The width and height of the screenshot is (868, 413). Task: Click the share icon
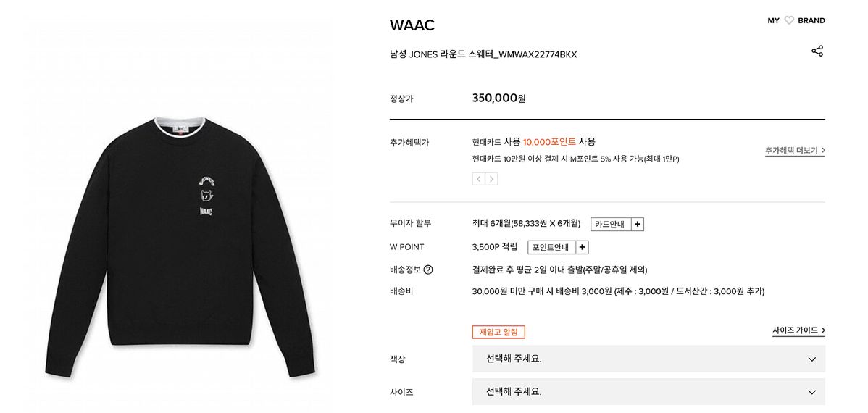pos(817,51)
